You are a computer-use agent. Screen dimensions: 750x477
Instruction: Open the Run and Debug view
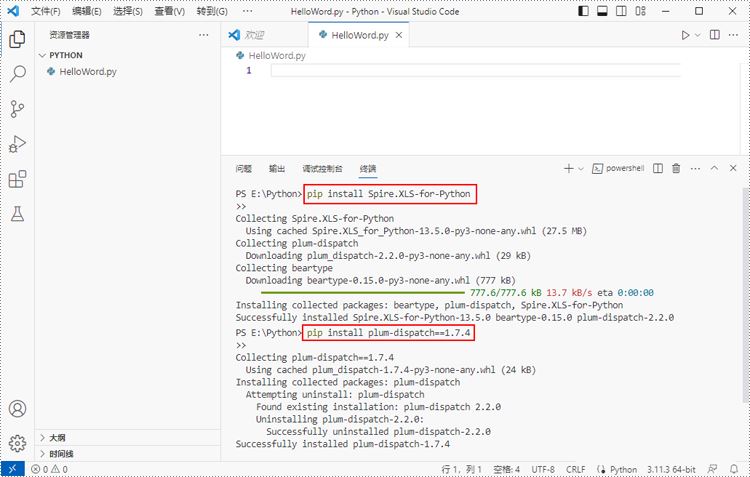coord(17,144)
